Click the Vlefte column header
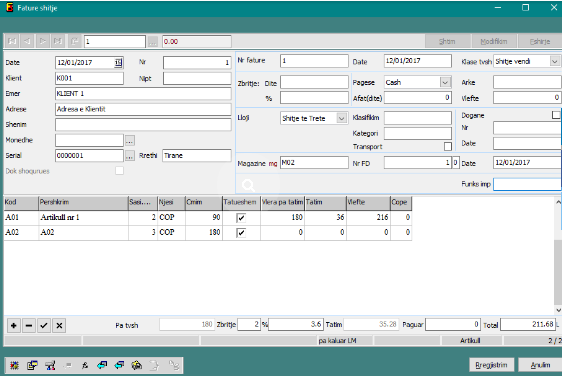564x377 pixels. click(368, 203)
